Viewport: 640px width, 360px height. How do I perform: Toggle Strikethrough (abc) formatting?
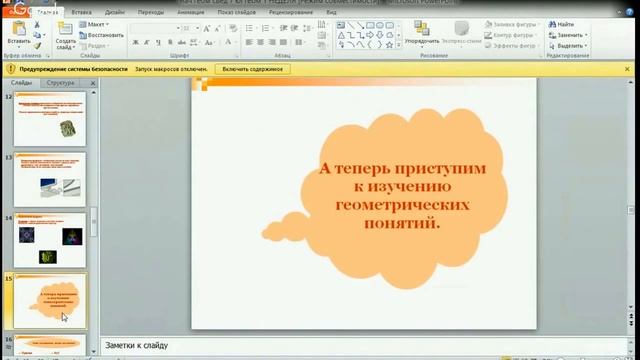point(182,42)
